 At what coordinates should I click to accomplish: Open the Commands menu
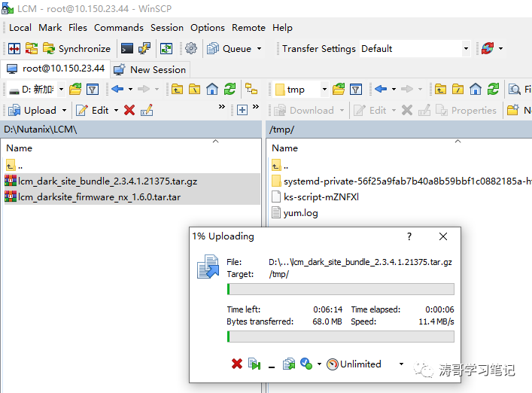(119, 28)
